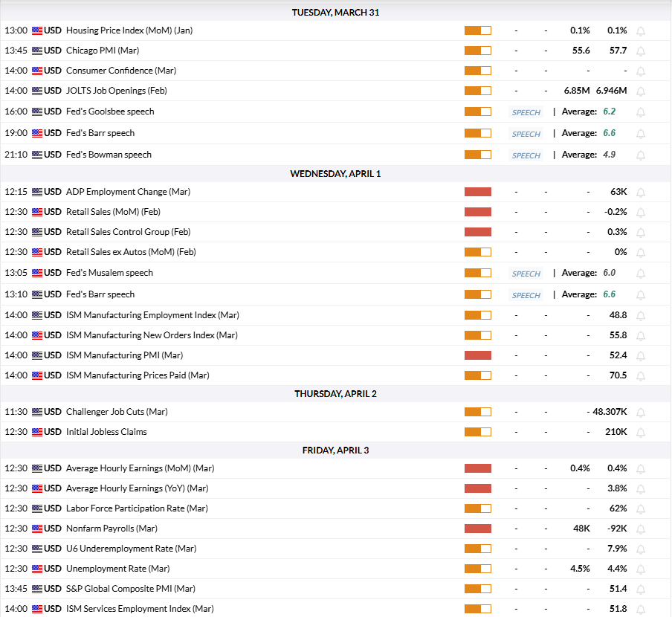Expand Consumer Confidence (Mar) event details
Viewport: 672px width, 617px height.
tap(120, 71)
